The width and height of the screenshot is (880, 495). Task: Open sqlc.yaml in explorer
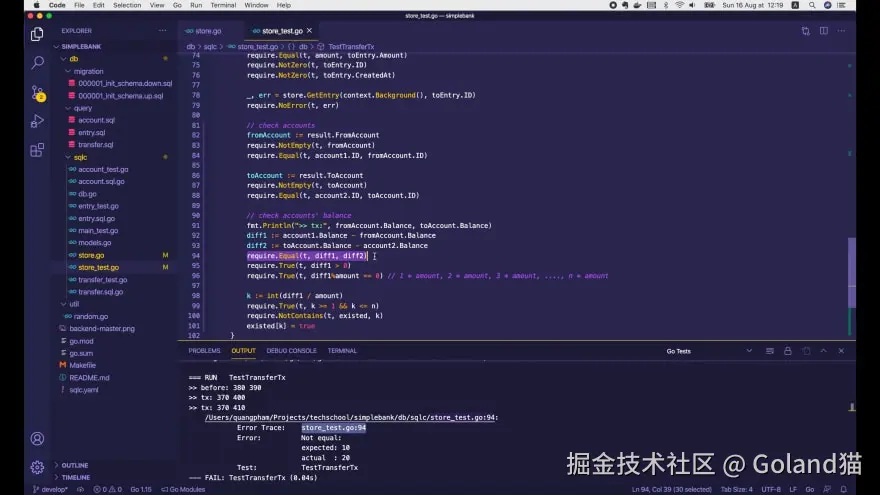(84, 389)
